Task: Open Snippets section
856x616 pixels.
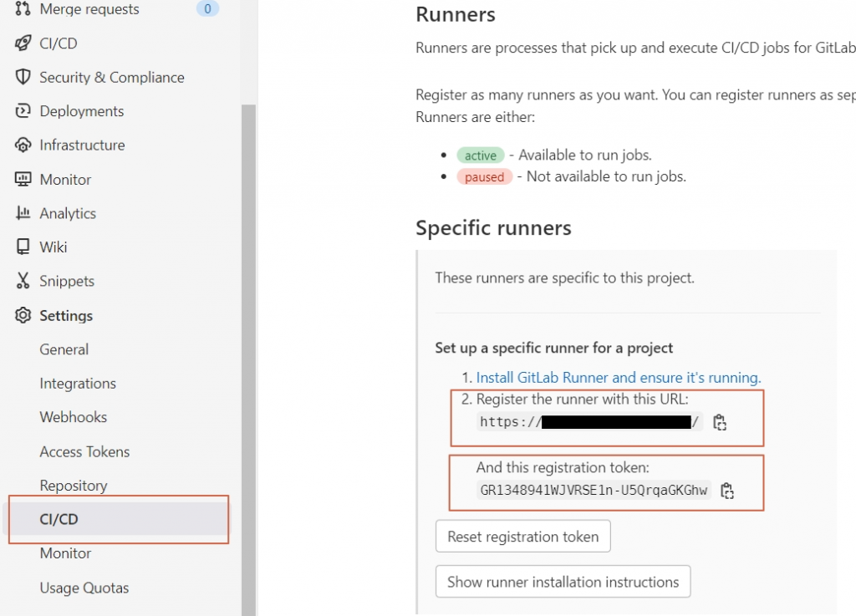Action: click(x=67, y=281)
